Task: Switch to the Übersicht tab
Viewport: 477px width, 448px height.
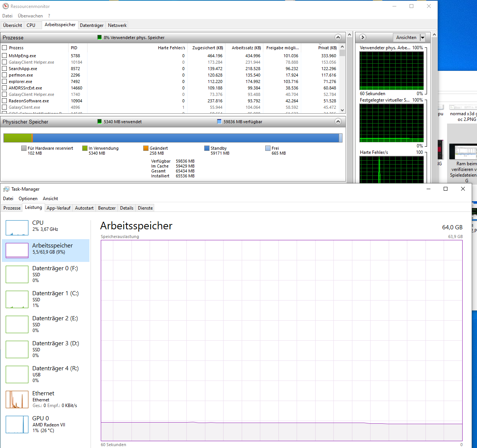Action: (13, 25)
